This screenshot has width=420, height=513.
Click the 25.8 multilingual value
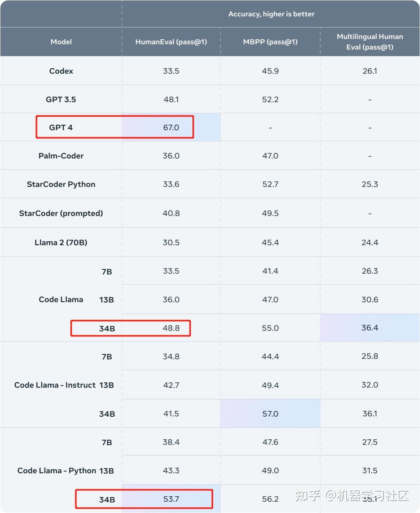pos(370,356)
